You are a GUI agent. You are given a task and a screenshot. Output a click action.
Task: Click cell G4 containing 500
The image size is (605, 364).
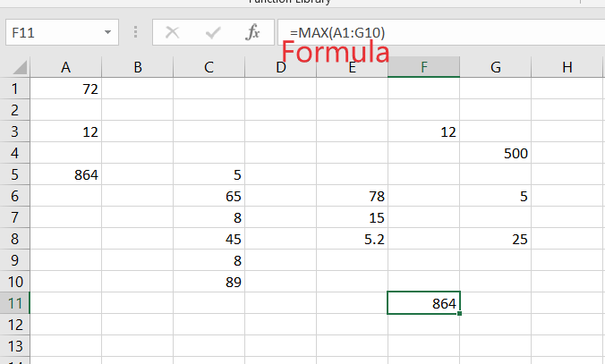(496, 153)
